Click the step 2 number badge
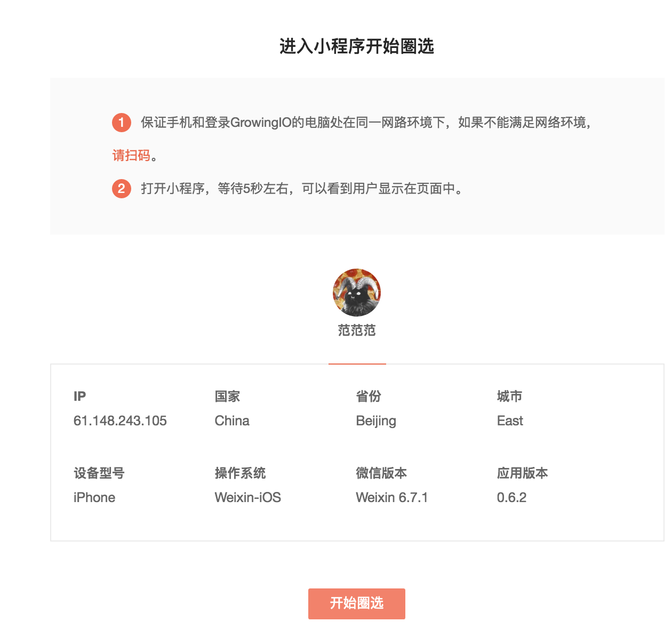 [x=122, y=188]
